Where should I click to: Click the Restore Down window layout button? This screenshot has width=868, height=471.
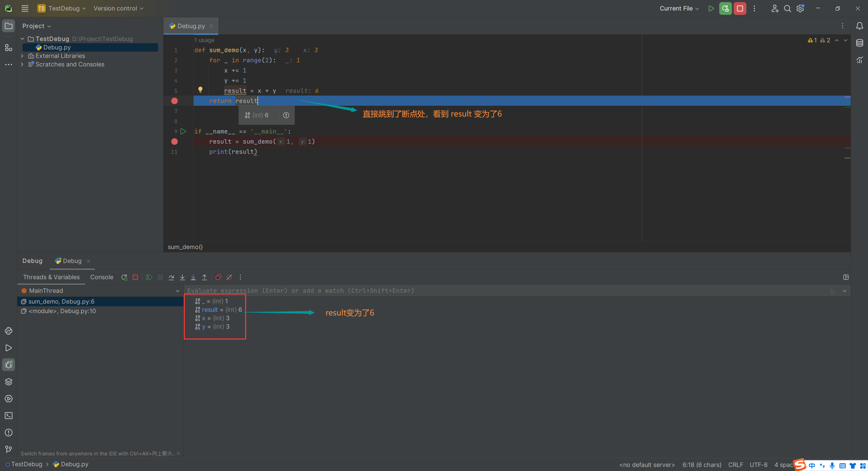point(838,8)
